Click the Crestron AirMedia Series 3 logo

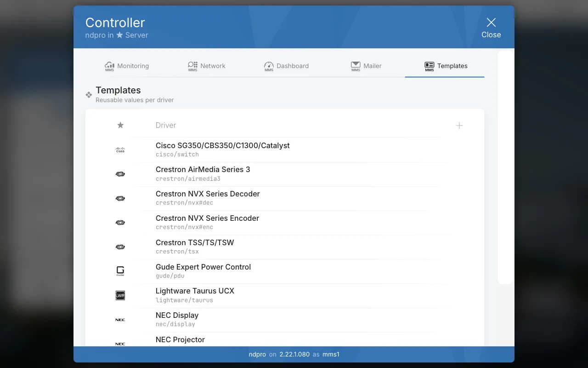120,174
